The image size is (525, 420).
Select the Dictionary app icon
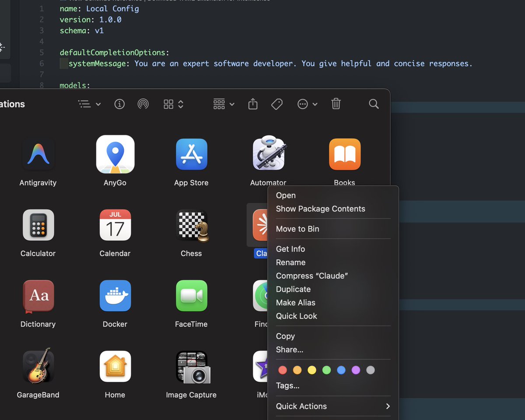point(38,296)
